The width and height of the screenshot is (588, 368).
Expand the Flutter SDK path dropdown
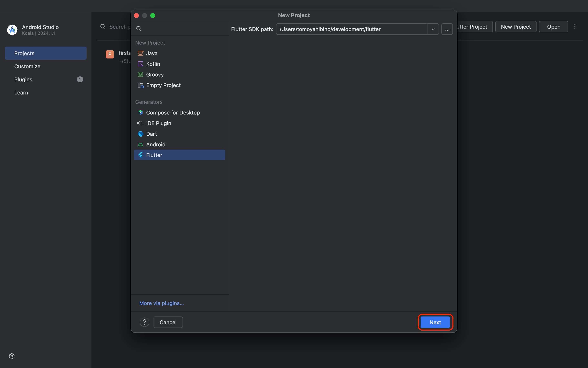coord(433,29)
